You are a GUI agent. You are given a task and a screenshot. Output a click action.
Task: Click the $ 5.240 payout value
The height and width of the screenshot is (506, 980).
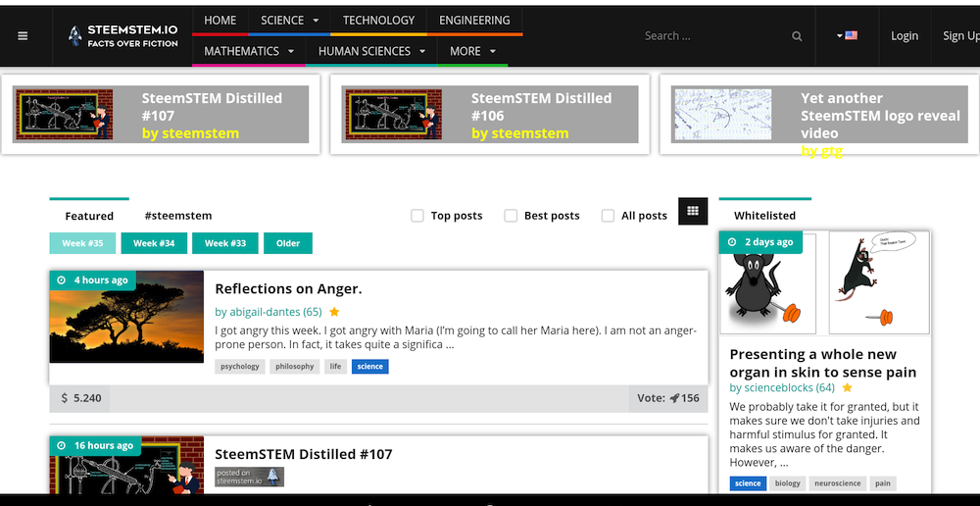click(x=81, y=398)
